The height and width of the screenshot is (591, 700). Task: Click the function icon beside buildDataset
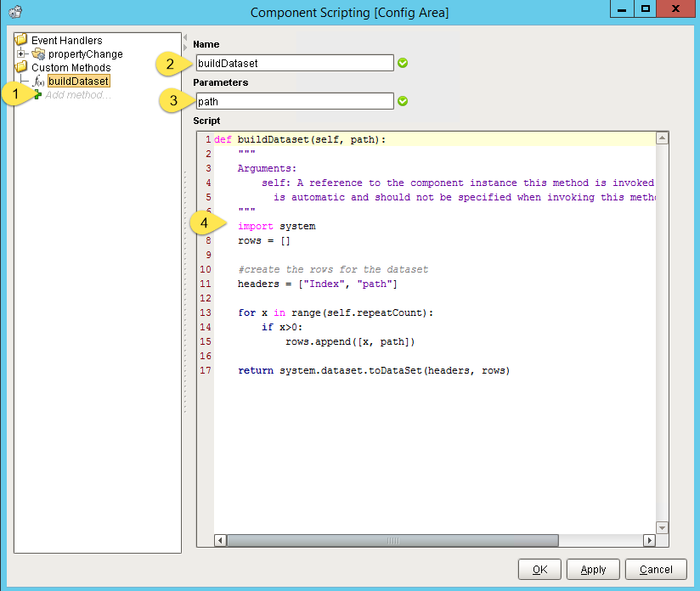point(41,81)
